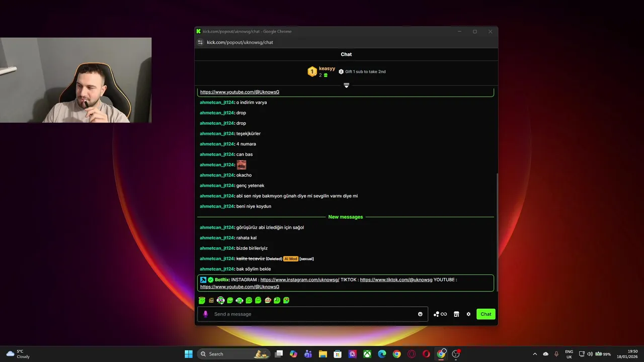
Task: Show hidden tray icons chevron
Action: coord(535,354)
